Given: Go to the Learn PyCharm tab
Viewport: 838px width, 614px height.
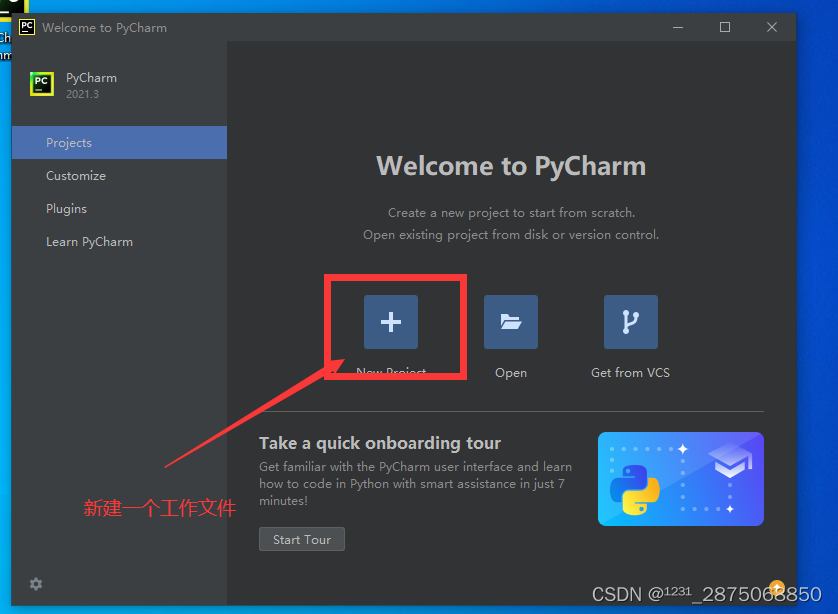Looking at the screenshot, I should point(119,242).
